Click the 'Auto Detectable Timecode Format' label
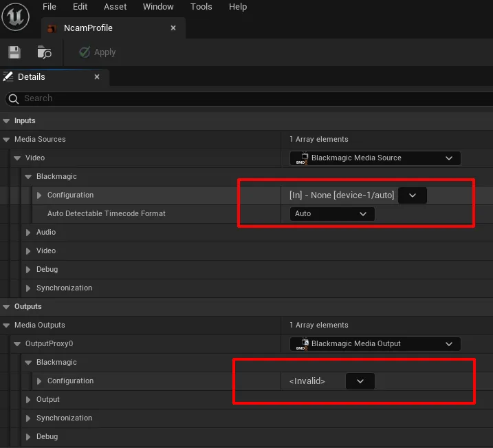 click(x=107, y=213)
